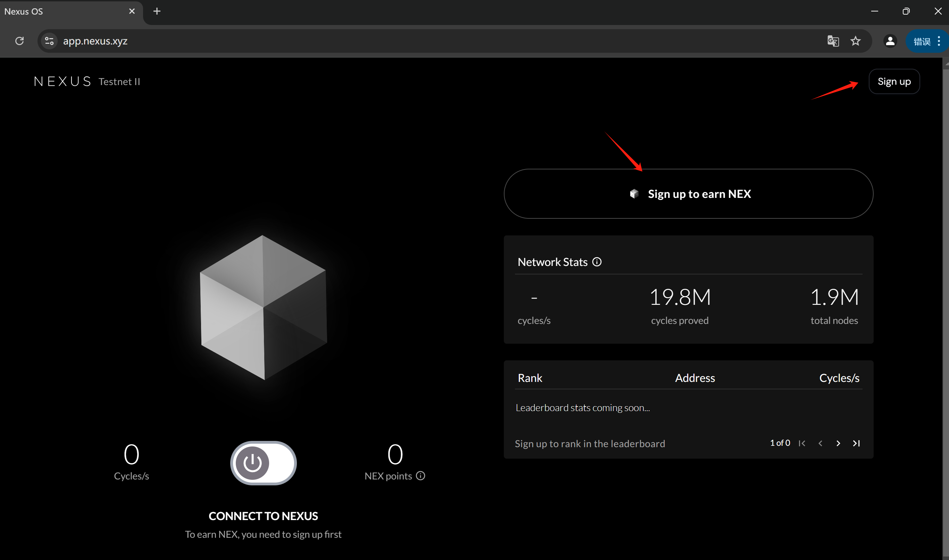Click the NEXUS logo
949x560 pixels.
click(63, 82)
